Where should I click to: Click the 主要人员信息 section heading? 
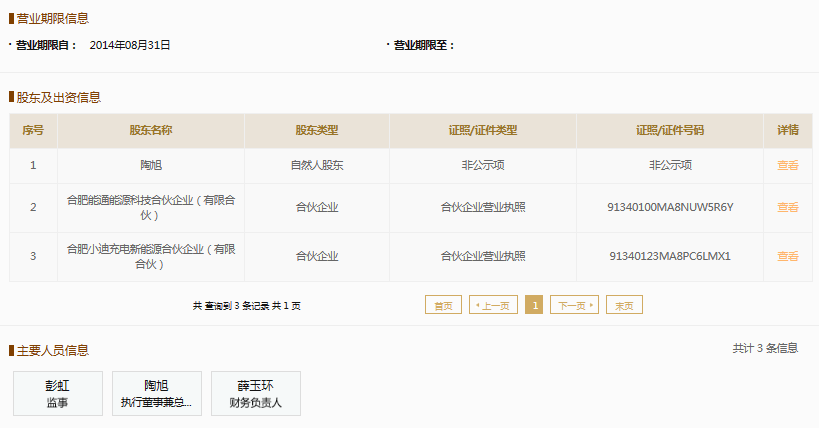53,351
